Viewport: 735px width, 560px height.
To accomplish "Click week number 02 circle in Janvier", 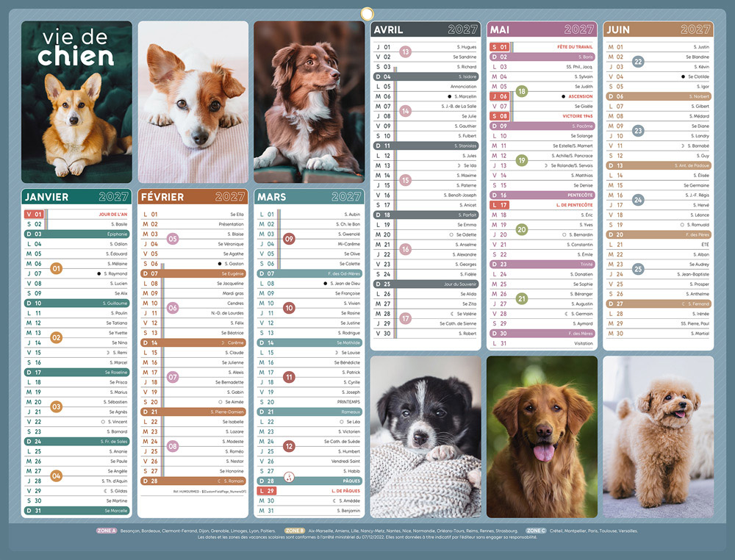I will (x=57, y=337).
